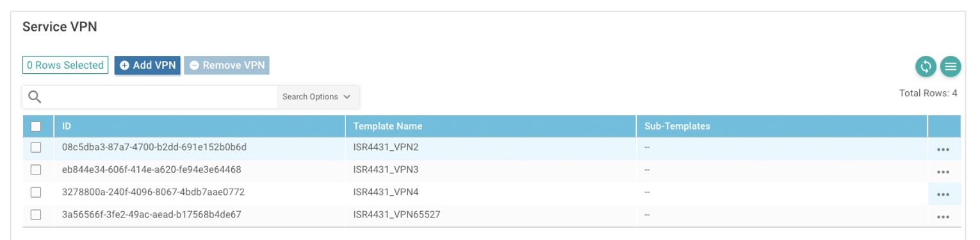Focus the table search input field
Viewport: 980px width, 240px height.
click(x=161, y=97)
